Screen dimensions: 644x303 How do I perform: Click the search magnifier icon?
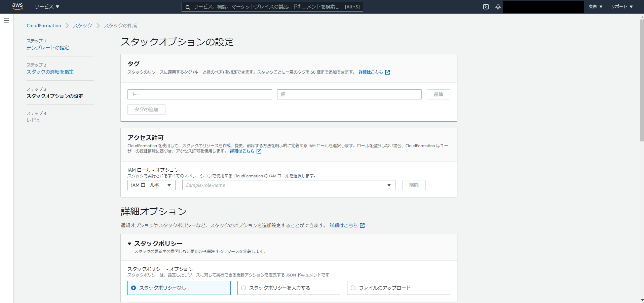(188, 7)
